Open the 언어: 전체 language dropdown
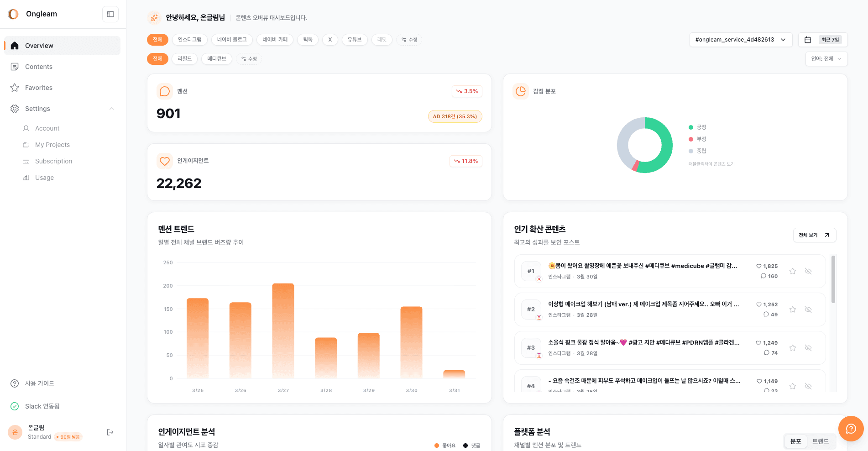 (826, 58)
